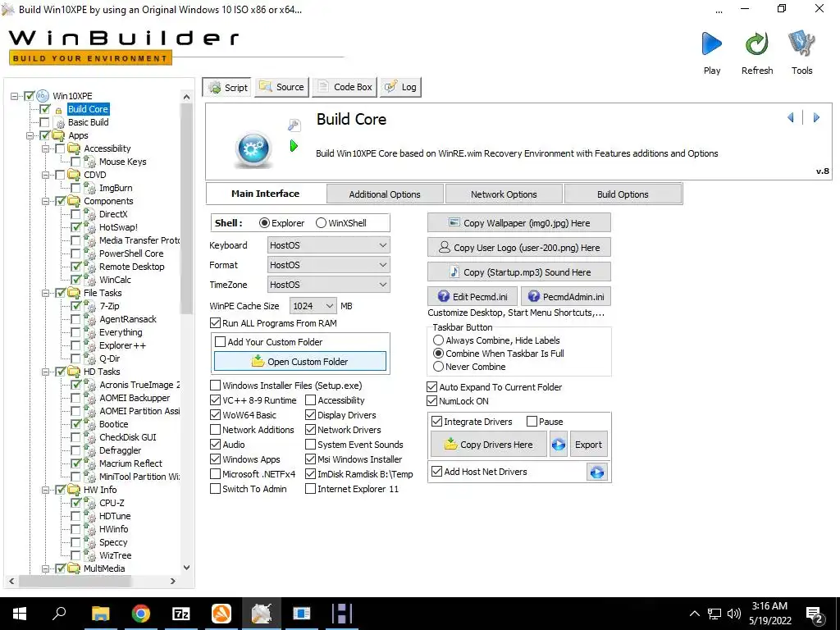This screenshot has width=840, height=630.
Task: Switch to the Build Options tab
Action: pos(623,194)
